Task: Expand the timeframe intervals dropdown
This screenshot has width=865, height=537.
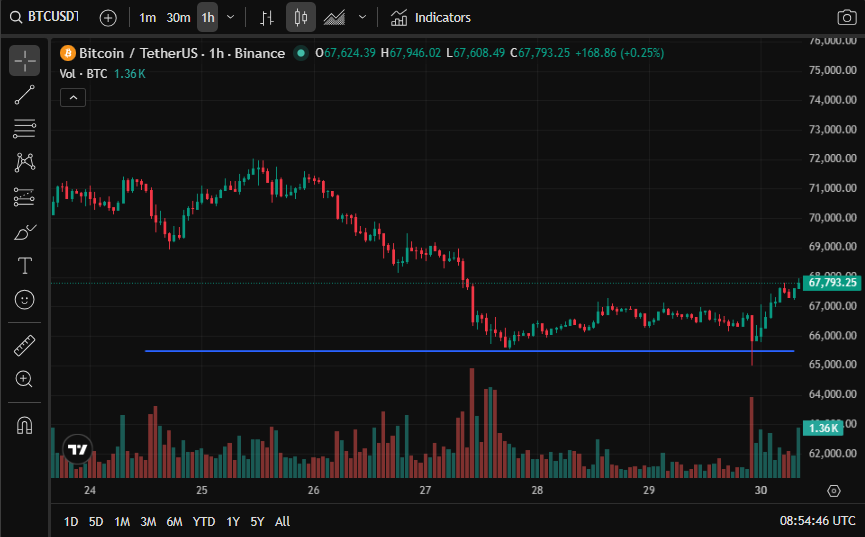Action: click(x=231, y=17)
